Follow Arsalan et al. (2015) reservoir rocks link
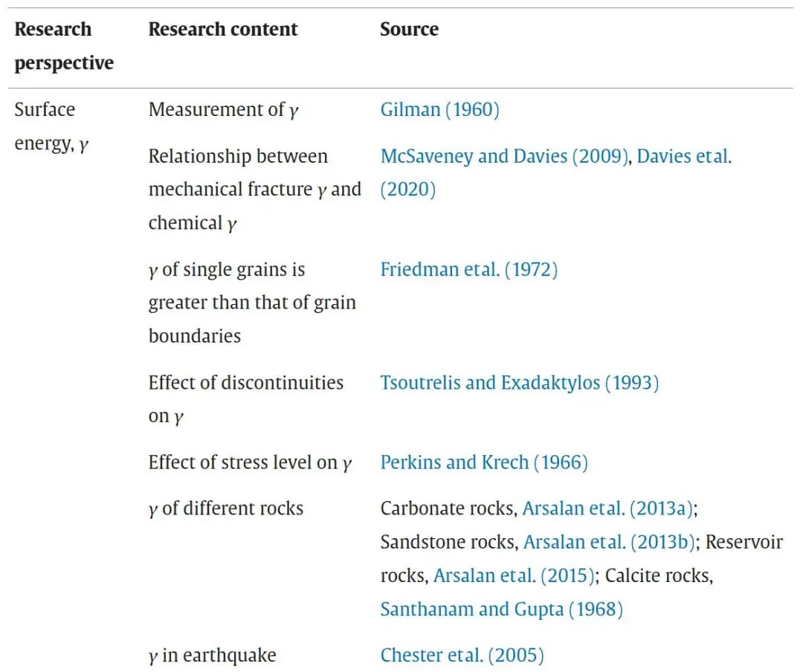 click(x=513, y=575)
